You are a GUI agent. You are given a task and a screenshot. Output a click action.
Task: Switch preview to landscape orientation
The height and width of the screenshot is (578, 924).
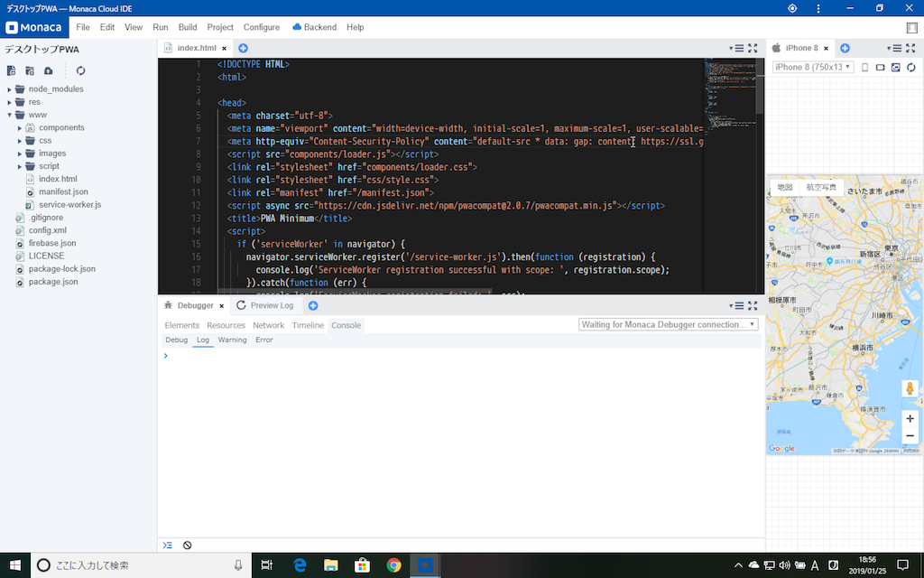(x=881, y=67)
